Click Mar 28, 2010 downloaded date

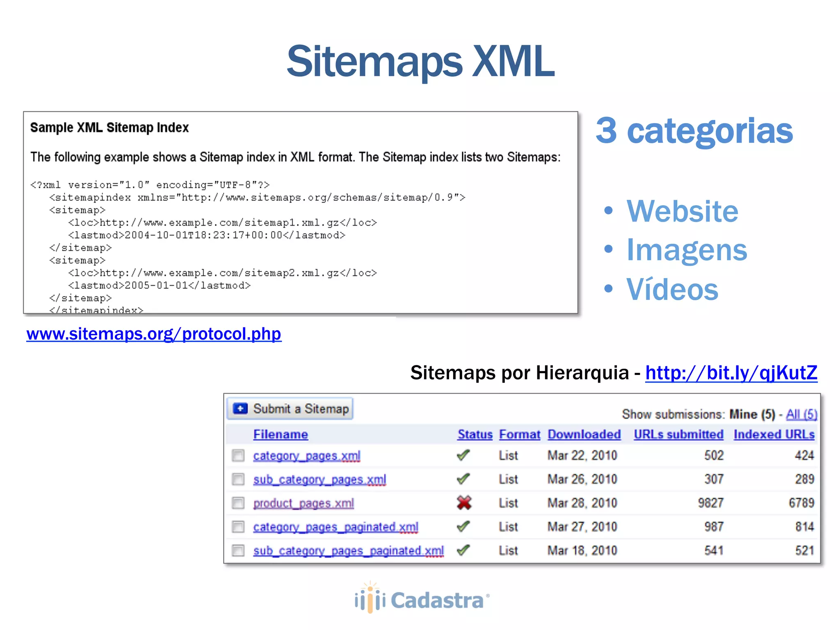pos(582,503)
